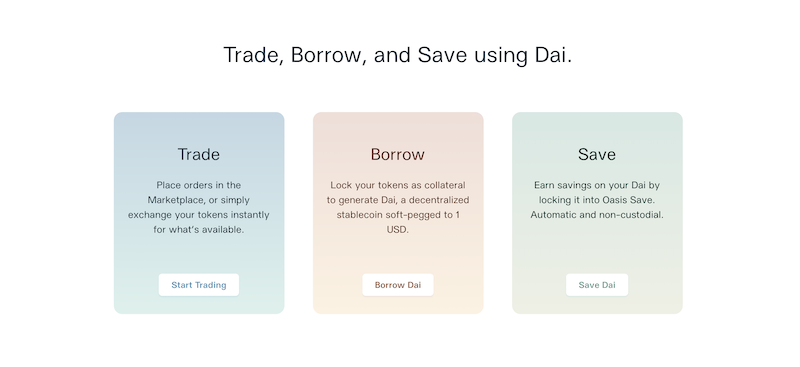This screenshot has height=367, width=800.
Task: Click the "USD." text in the Borrow card
Action: coord(398,230)
